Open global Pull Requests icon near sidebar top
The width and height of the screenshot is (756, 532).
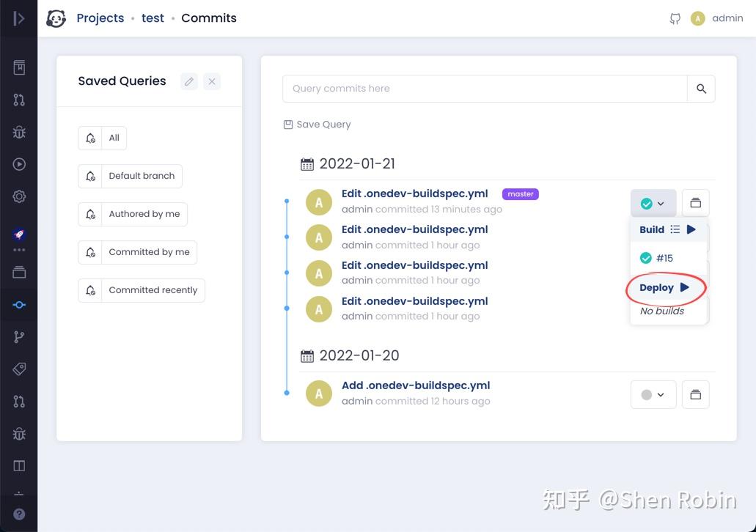point(19,100)
